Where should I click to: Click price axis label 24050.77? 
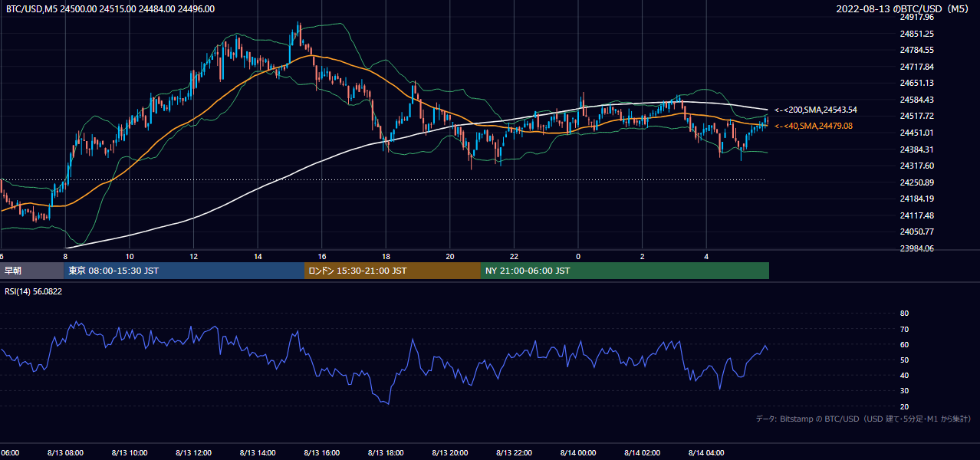point(917,232)
